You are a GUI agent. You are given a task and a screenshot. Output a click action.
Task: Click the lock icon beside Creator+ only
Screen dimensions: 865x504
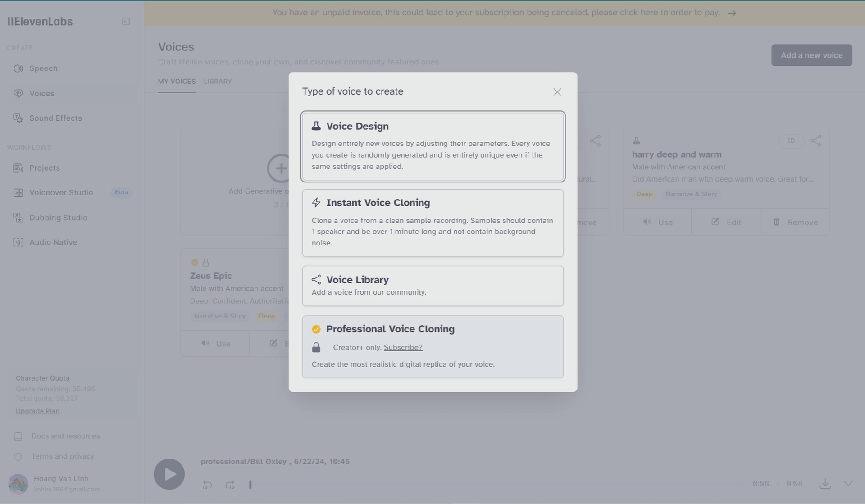(x=316, y=347)
